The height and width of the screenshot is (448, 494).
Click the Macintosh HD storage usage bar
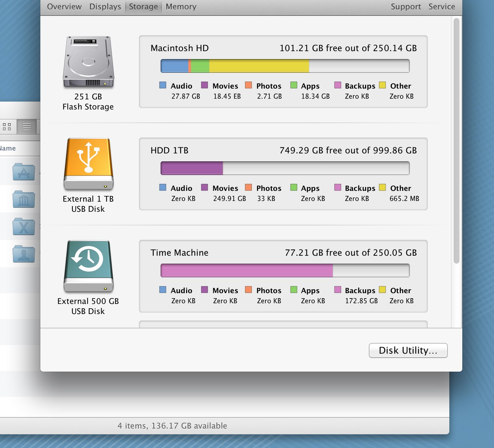(x=285, y=66)
